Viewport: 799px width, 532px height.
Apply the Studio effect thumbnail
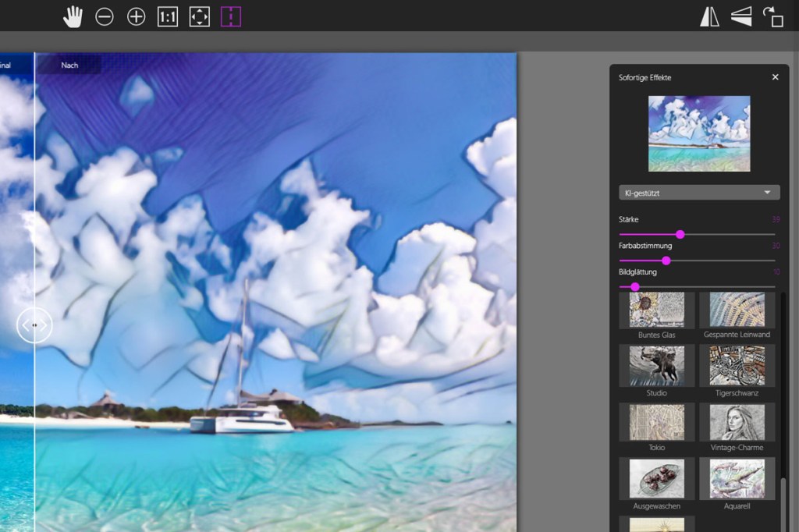tap(656, 366)
